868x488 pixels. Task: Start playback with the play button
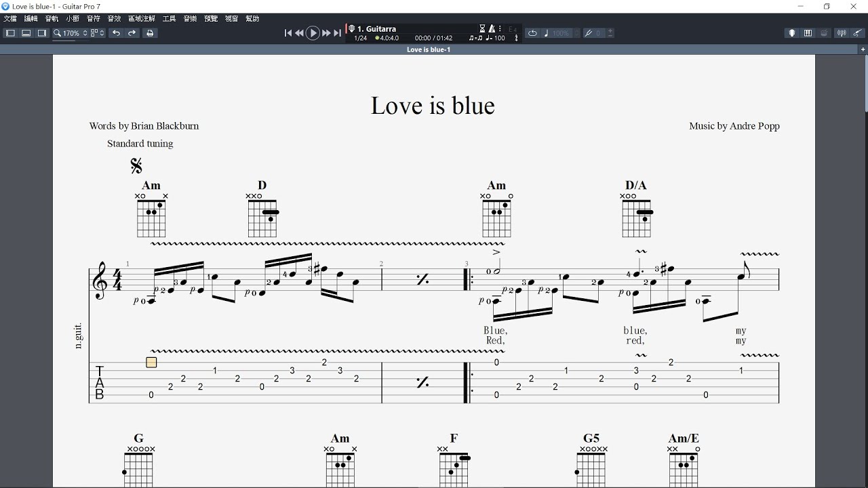pyautogui.click(x=313, y=33)
